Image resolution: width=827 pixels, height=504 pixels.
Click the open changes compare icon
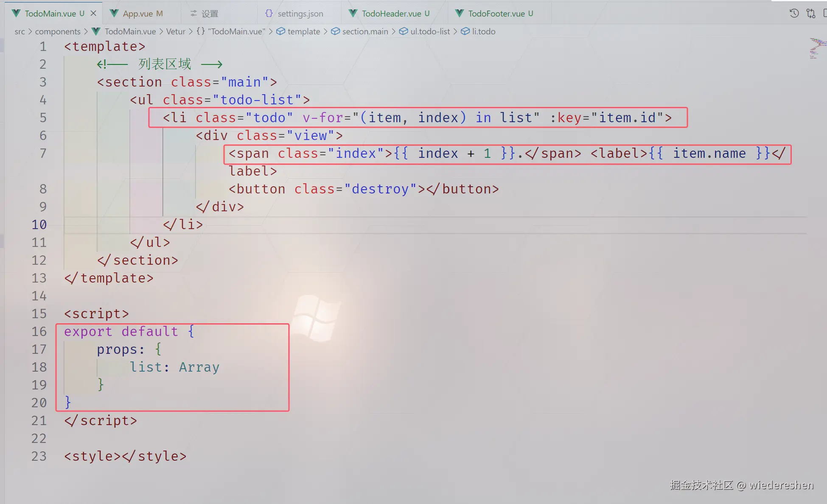(811, 14)
